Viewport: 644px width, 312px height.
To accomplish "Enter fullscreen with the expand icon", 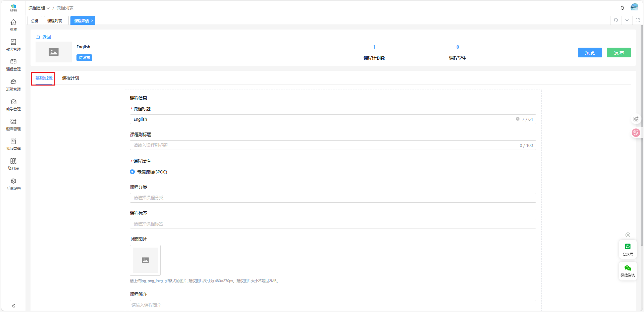I will tap(638, 20).
